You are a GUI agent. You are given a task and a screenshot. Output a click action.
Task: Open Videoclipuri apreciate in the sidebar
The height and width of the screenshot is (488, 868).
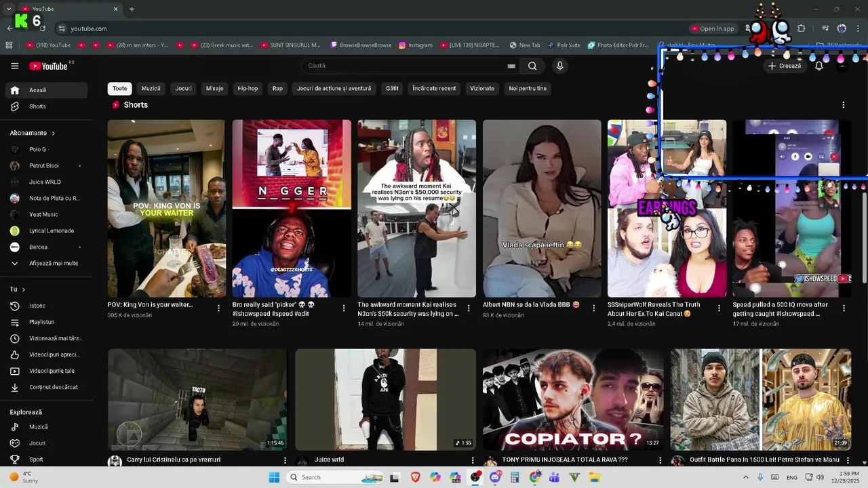pos(46,354)
